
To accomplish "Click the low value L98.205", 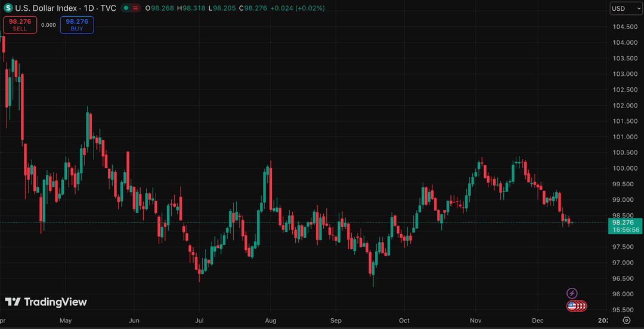I will pos(221,8).
